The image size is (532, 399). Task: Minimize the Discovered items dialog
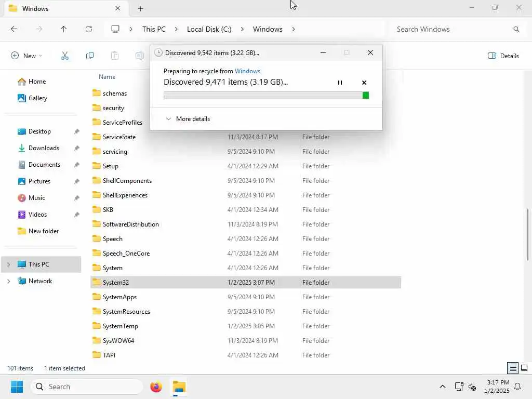tap(323, 52)
